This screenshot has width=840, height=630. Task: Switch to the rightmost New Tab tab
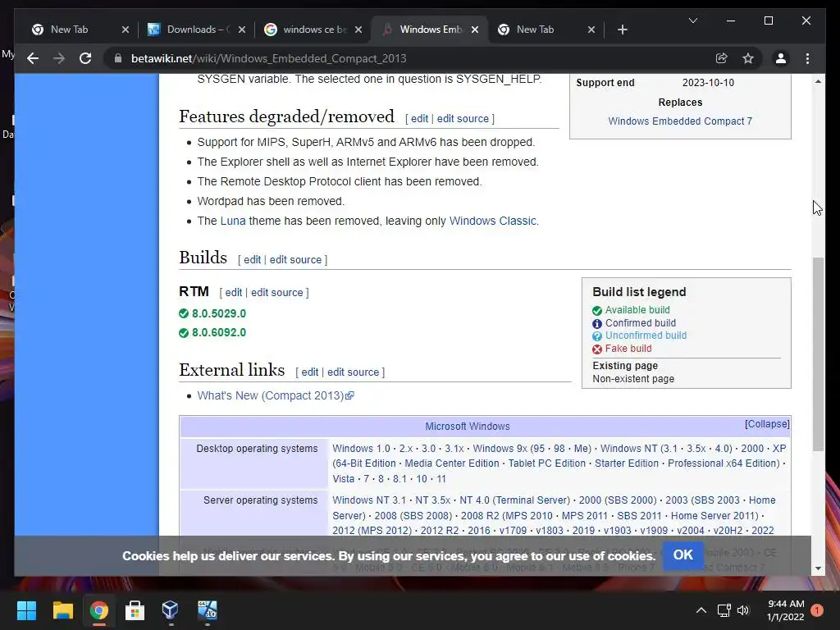536,30
